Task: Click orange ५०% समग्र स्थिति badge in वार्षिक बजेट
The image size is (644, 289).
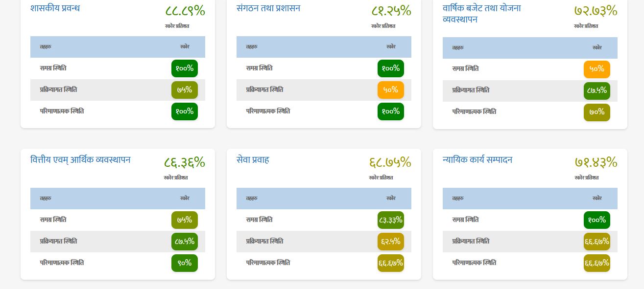Action: pyautogui.click(x=596, y=69)
